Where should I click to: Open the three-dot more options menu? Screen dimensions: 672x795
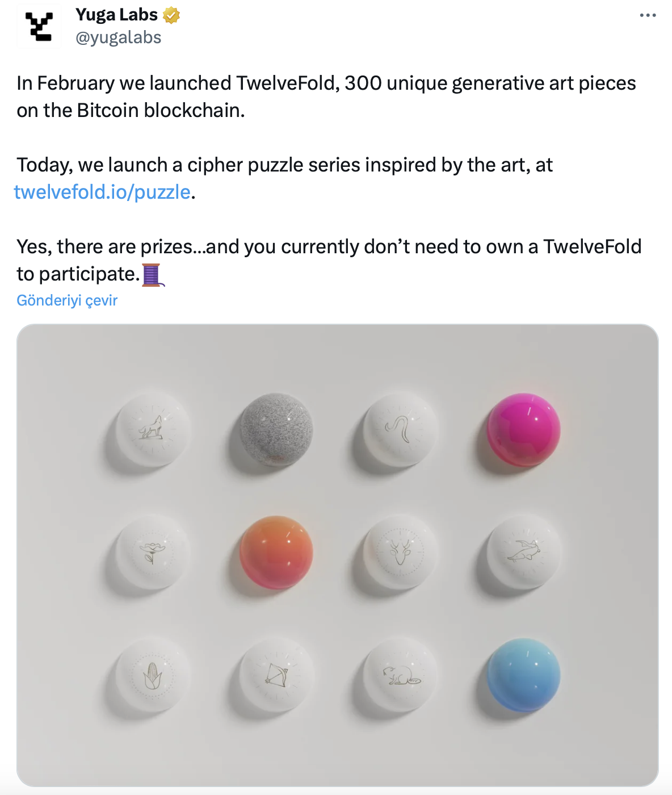[648, 15]
